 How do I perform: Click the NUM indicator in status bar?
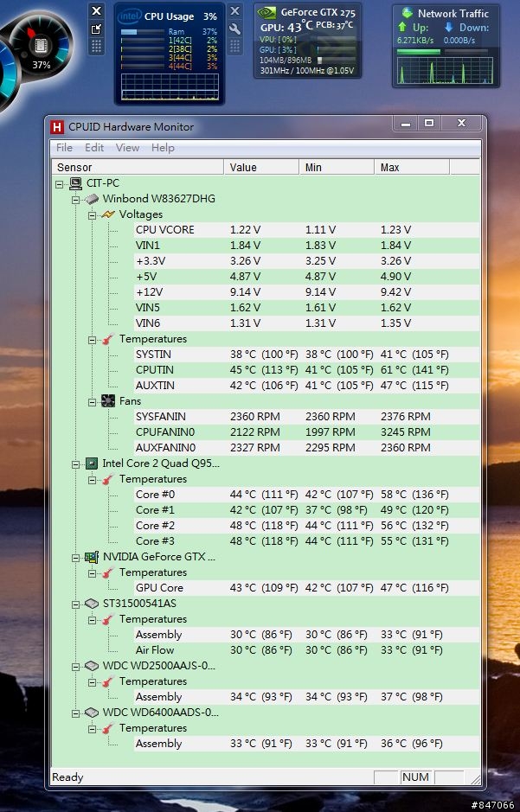pyautogui.click(x=415, y=777)
